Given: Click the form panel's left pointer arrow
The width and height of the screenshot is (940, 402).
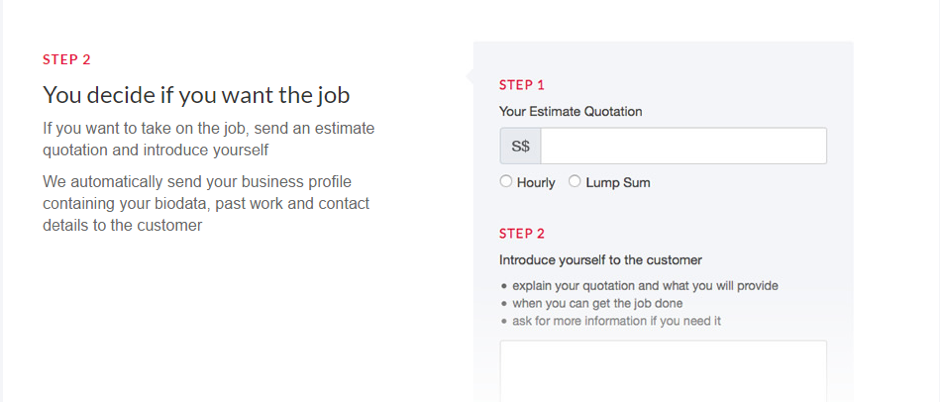Looking at the screenshot, I should (469, 75).
